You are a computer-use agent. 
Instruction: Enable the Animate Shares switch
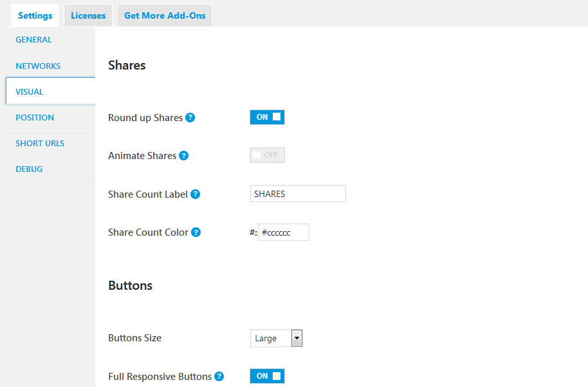pyautogui.click(x=267, y=155)
